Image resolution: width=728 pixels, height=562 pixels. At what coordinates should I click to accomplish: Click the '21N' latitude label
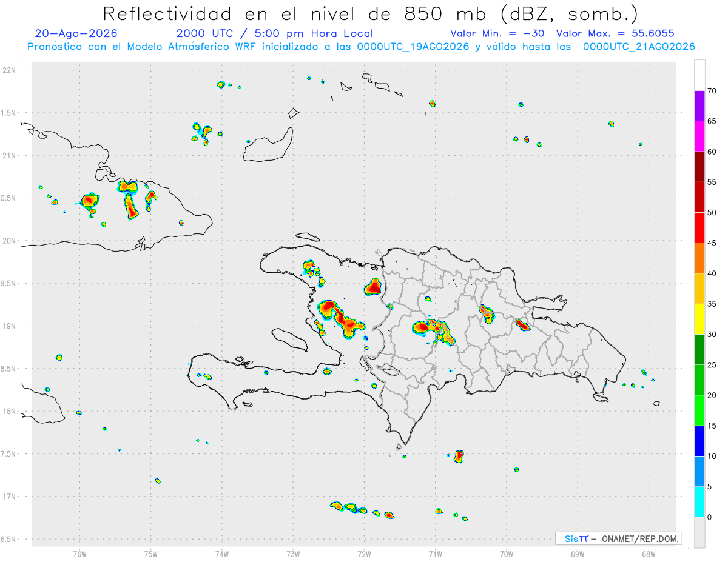pyautogui.click(x=10, y=156)
